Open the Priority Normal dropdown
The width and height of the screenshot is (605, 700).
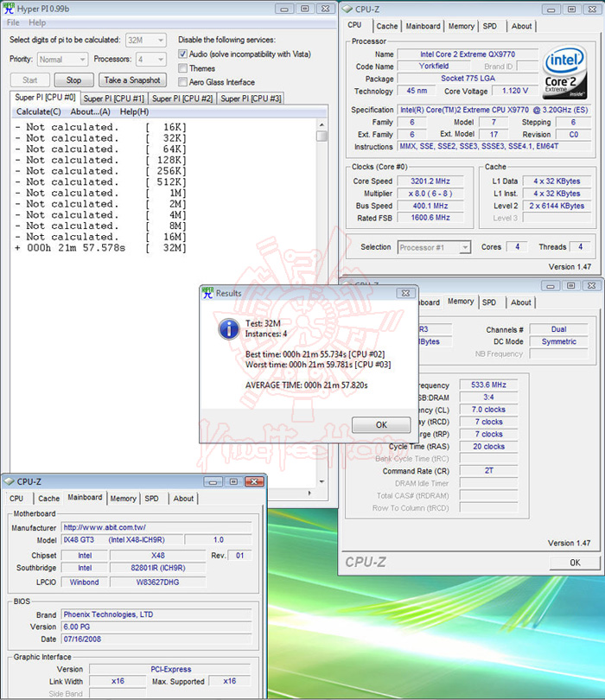(x=62, y=60)
